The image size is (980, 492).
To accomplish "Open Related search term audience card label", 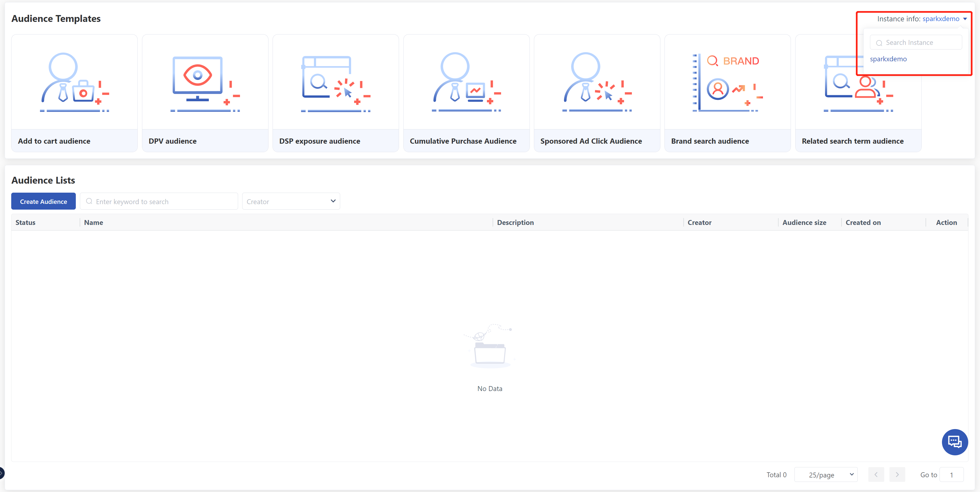I will click(852, 141).
